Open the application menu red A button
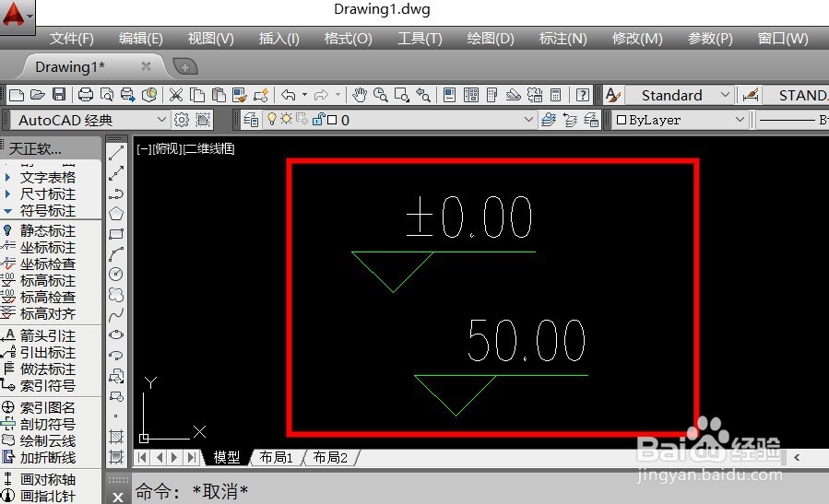The image size is (829, 504). (17, 16)
